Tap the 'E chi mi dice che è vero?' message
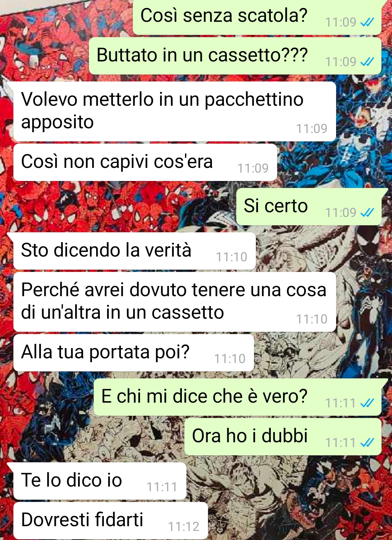 237,397
